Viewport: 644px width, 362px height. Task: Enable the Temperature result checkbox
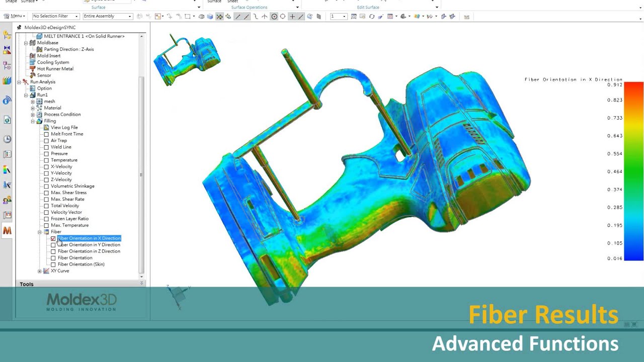(46, 160)
